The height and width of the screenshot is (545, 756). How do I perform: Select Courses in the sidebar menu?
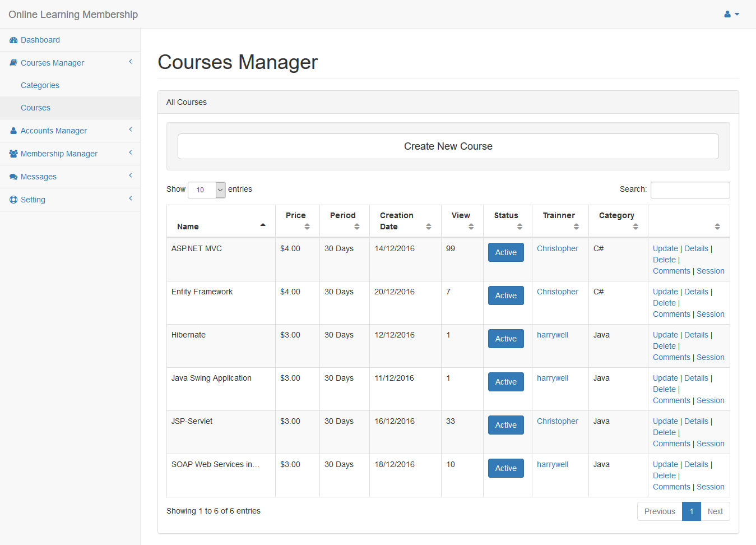point(35,108)
